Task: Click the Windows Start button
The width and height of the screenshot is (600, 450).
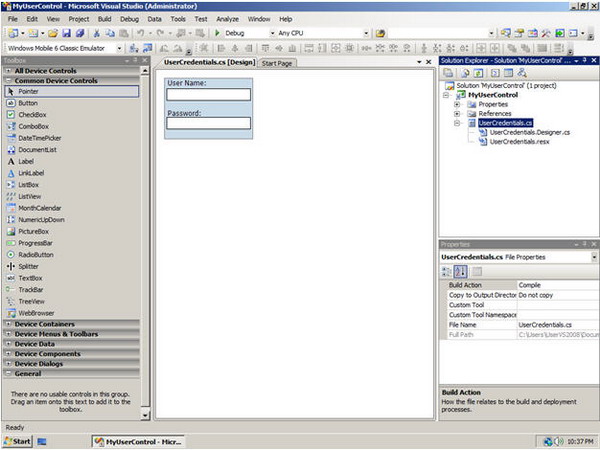Action: (x=17, y=442)
